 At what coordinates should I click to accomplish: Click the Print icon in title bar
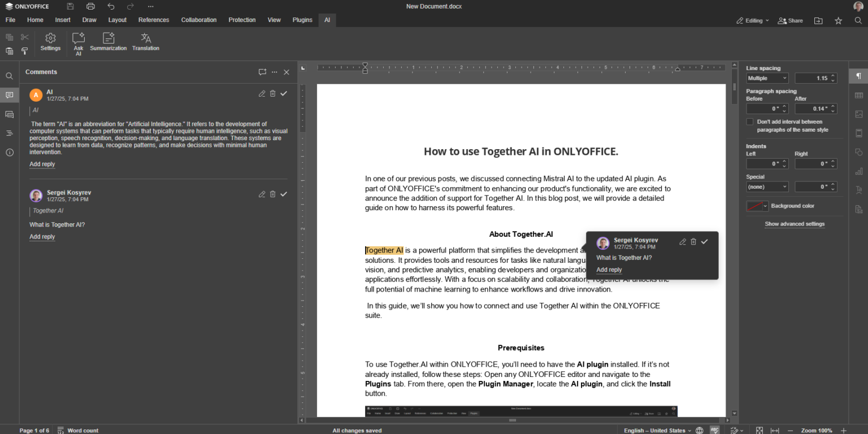[90, 6]
